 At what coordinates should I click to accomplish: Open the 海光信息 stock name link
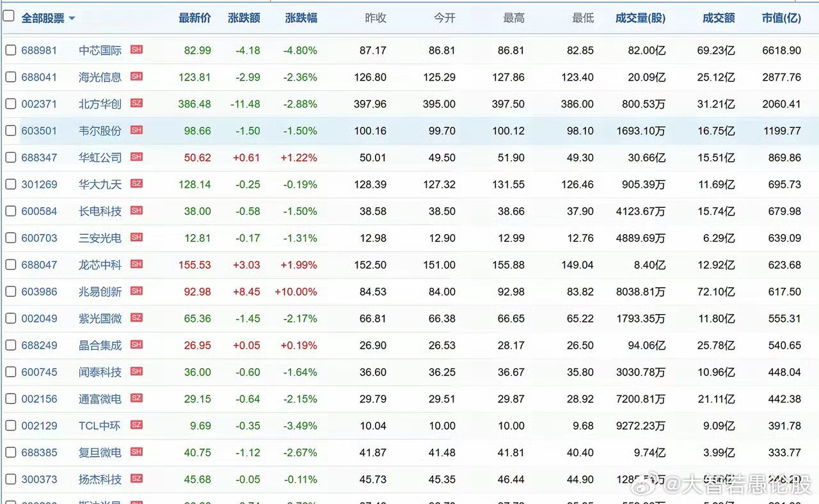pos(100,77)
